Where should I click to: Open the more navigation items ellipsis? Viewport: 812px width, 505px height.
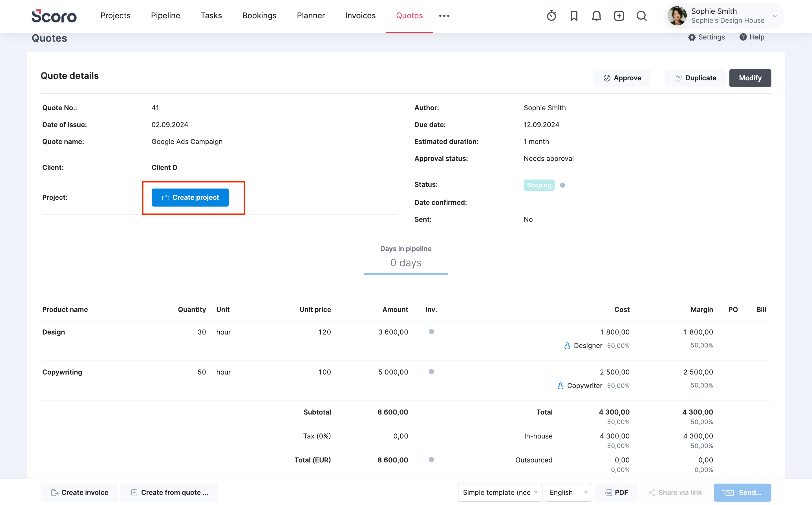(444, 16)
